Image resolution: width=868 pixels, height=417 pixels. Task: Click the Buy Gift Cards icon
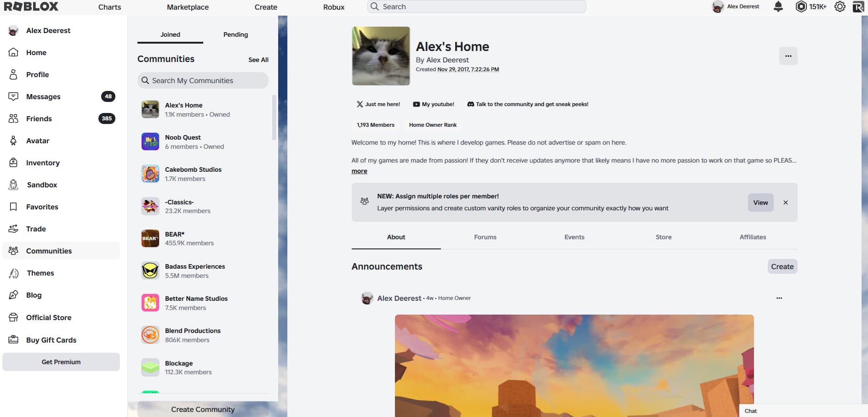pos(13,340)
